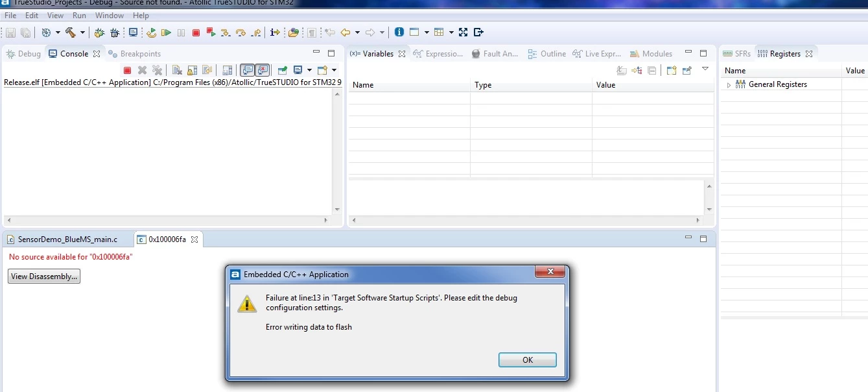Viewport: 868px width, 392px height.
Task: Click the green Resume play icon
Action: 166,32
